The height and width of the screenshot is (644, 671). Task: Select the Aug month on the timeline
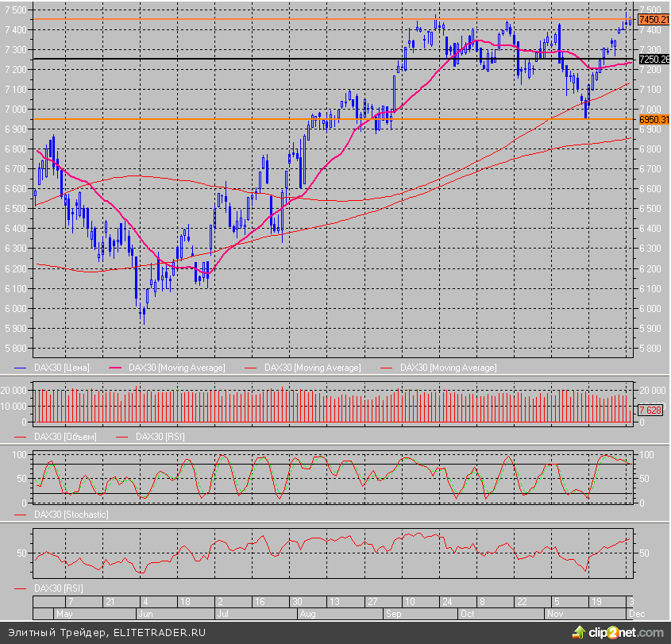(307, 615)
